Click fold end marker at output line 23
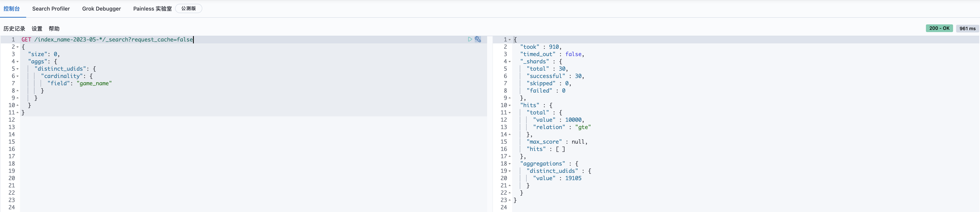 point(510,200)
